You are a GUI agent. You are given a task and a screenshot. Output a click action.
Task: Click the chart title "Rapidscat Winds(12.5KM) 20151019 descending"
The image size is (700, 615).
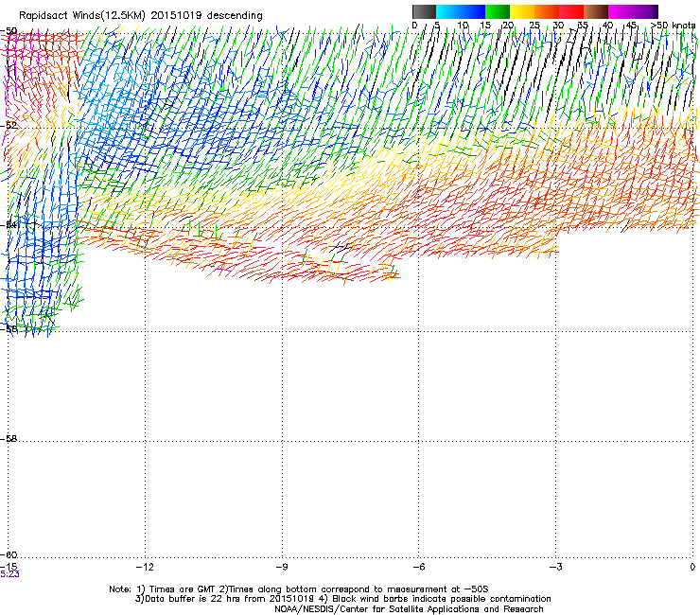coord(141,16)
